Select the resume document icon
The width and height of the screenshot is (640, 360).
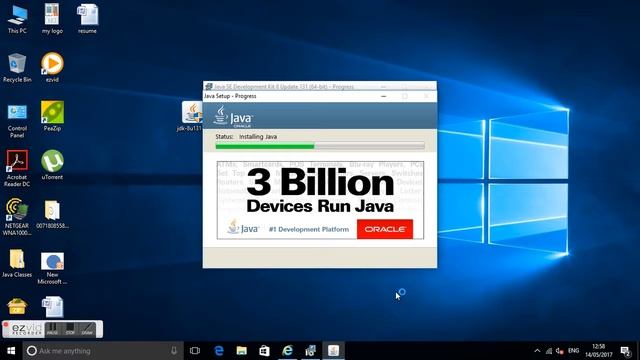point(87,19)
